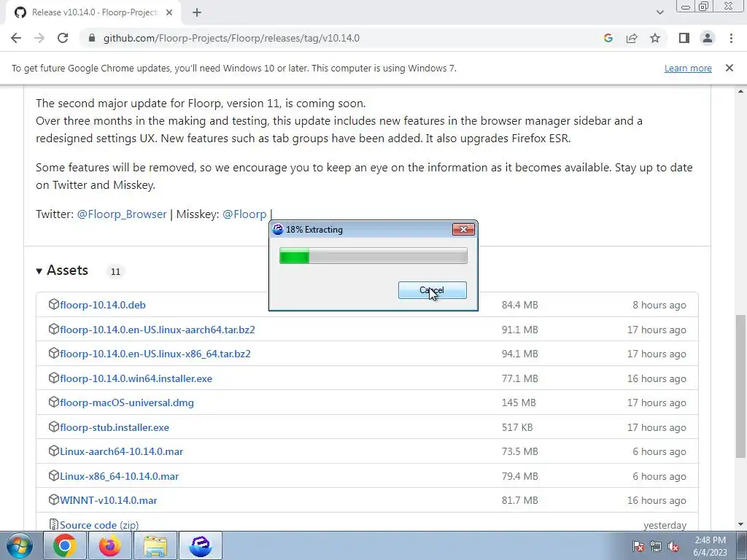Download floorp-10.14.0.win64.installer.exe
This screenshot has height=560, width=747.
(x=136, y=378)
